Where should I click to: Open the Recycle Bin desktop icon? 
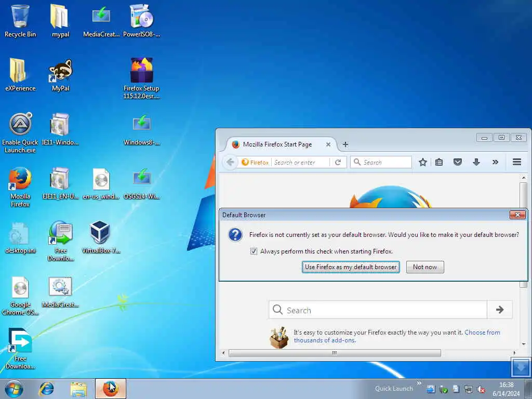(20, 20)
